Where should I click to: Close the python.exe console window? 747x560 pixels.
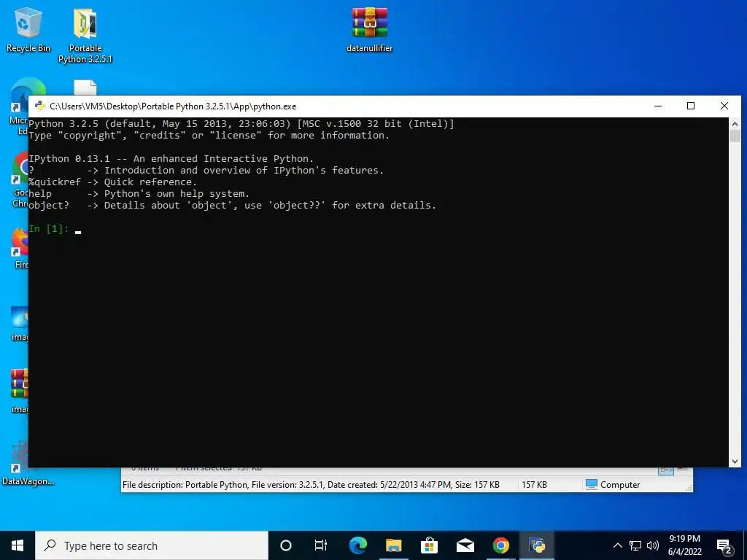(724, 106)
